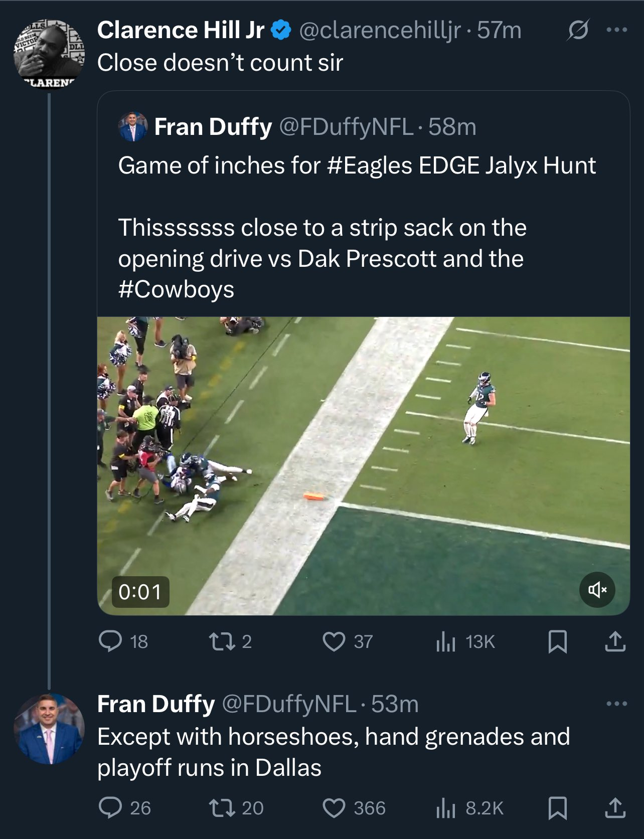Open more options for Fran Duffy's reply
Viewport: 644px width, 839px height.
click(x=616, y=704)
